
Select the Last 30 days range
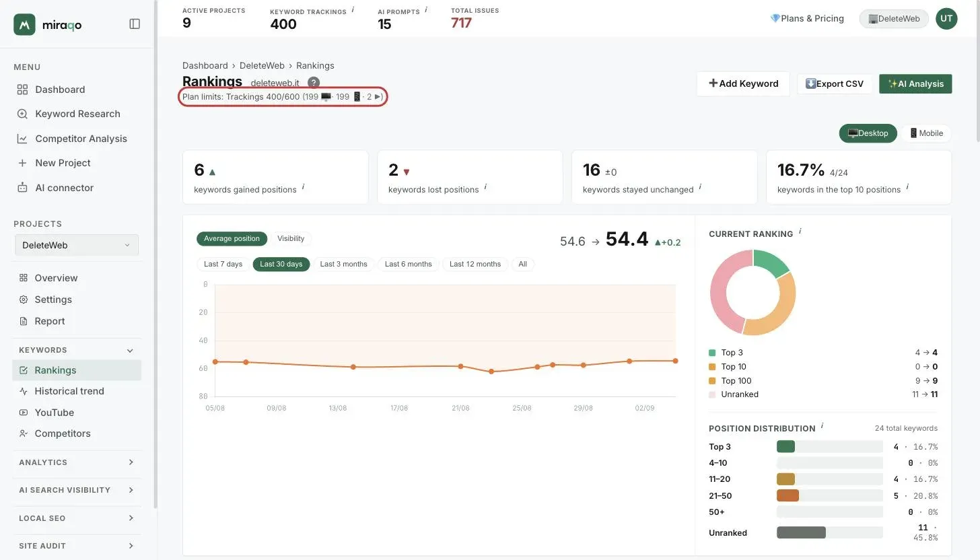(281, 265)
